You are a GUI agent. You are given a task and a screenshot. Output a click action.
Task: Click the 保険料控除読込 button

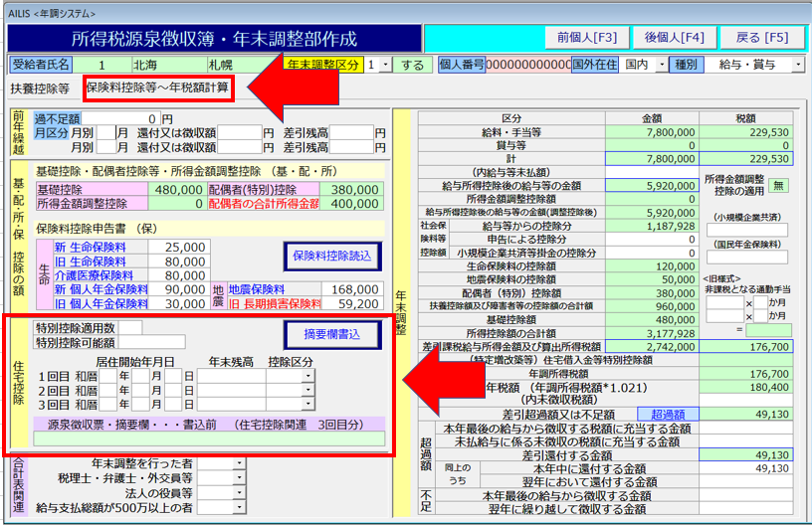[332, 256]
